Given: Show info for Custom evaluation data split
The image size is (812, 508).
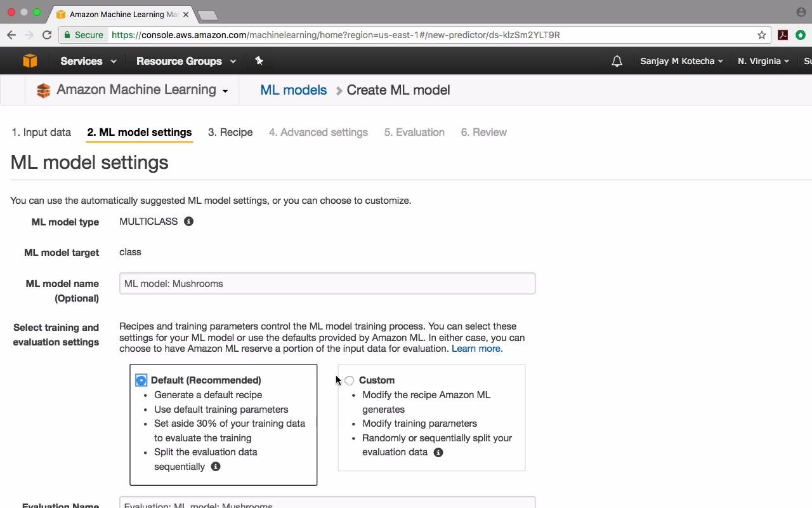Looking at the screenshot, I should (438, 453).
